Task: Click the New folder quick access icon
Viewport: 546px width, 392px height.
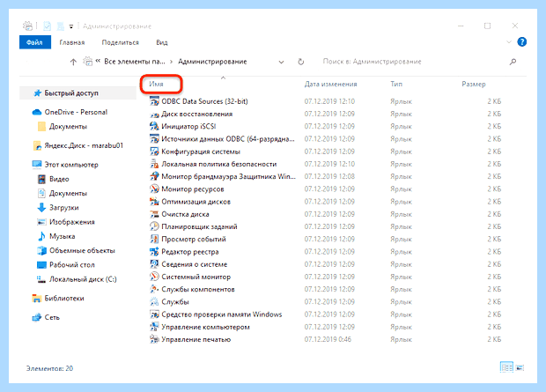Action: coord(61,26)
